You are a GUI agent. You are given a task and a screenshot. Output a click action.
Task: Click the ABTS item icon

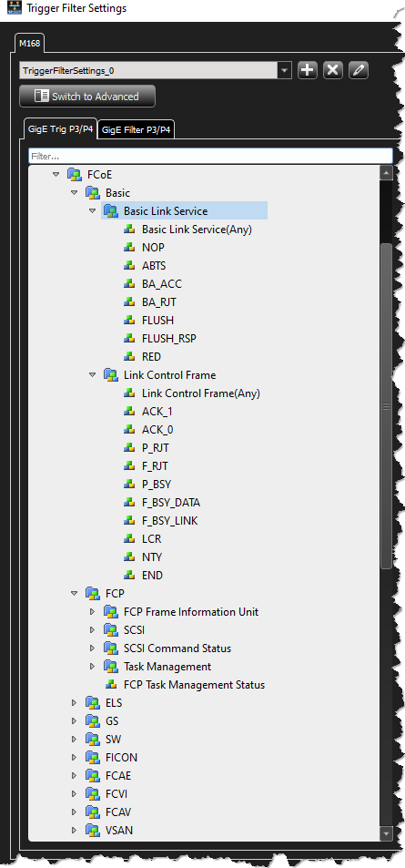point(129,266)
